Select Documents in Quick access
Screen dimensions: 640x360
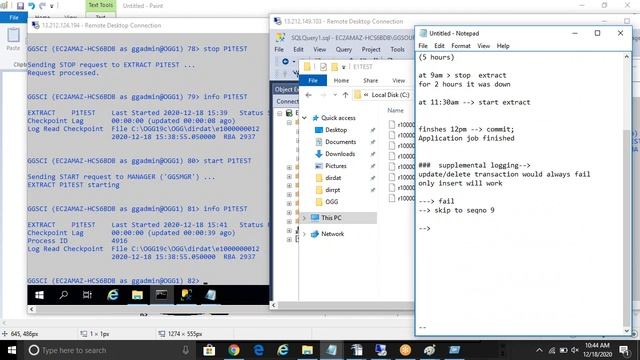coord(340,142)
